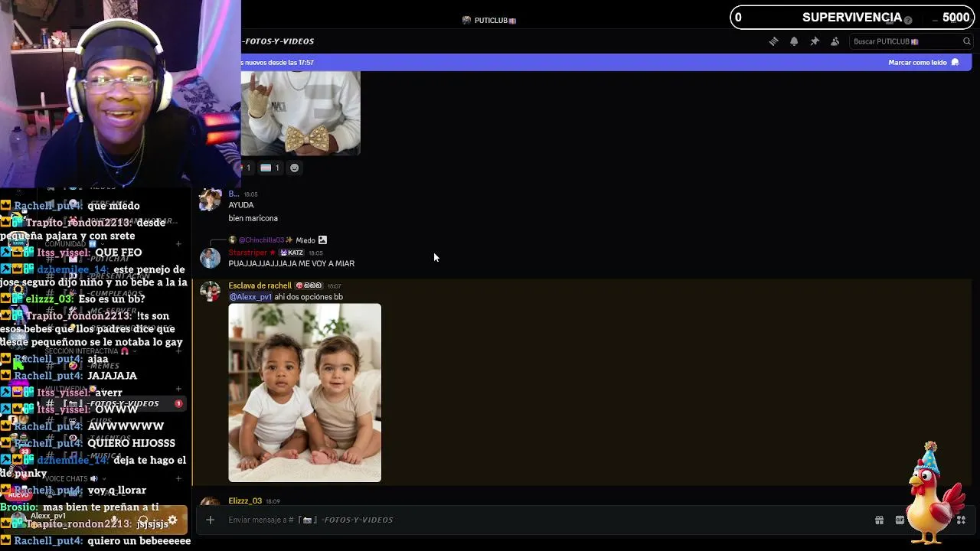980x551 pixels.
Task: Click the PUAJJAJJAJJJAJA ME VOY A MIAR message
Action: tap(292, 264)
